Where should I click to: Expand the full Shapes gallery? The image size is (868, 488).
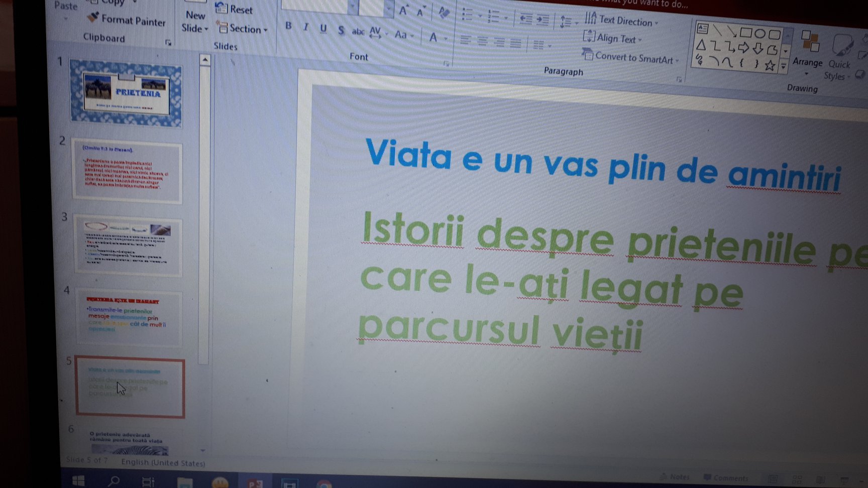(784, 67)
